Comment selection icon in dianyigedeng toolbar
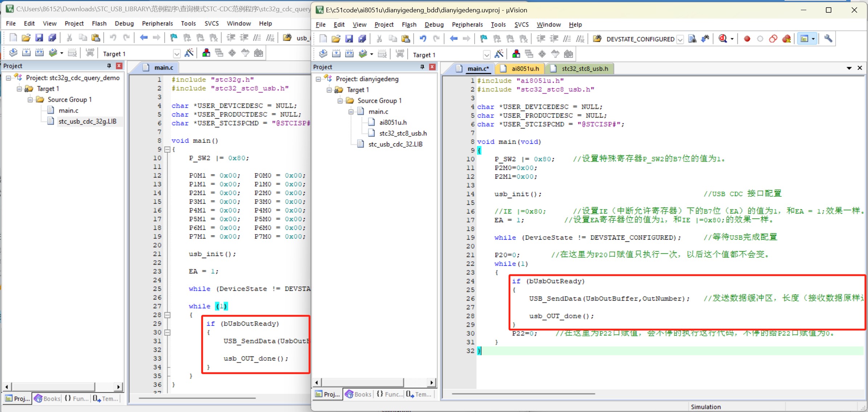Viewport: 868px width, 412px height. (x=567, y=39)
